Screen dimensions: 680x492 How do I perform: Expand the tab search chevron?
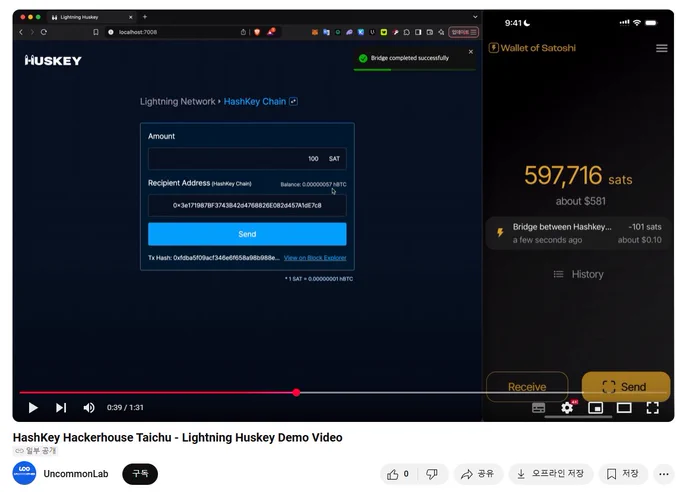(475, 17)
